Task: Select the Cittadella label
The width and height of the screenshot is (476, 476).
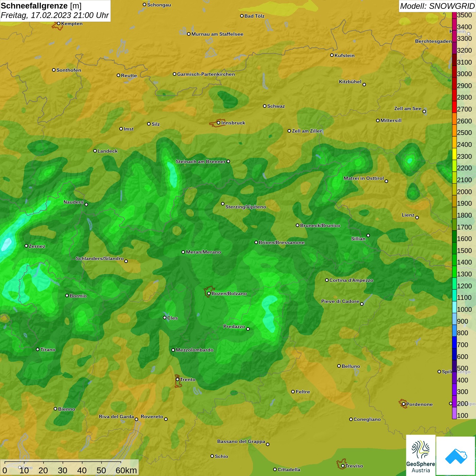Action: [289, 470]
